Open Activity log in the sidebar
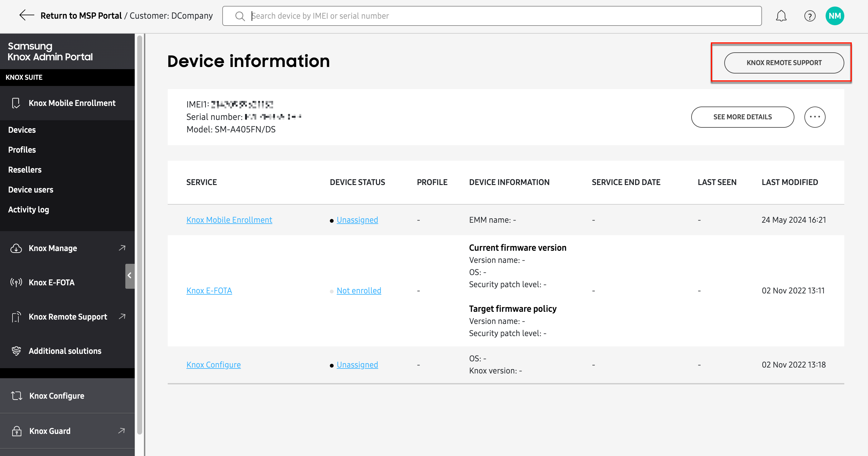The height and width of the screenshot is (456, 868). pos(28,210)
